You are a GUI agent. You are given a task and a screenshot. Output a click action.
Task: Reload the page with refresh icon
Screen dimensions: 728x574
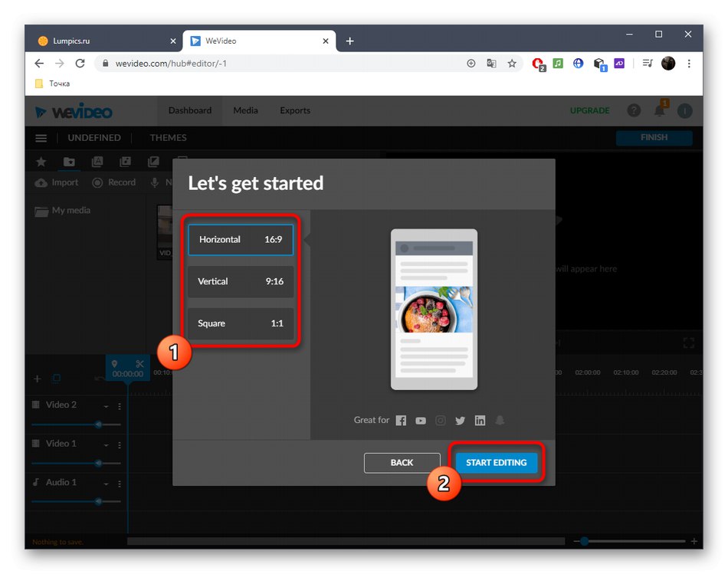[x=80, y=64]
